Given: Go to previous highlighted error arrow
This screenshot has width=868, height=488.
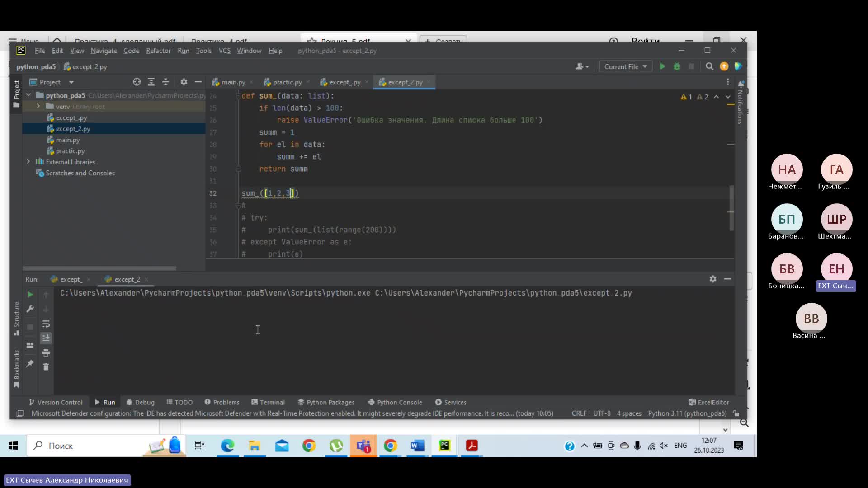Looking at the screenshot, I should tap(716, 97).
